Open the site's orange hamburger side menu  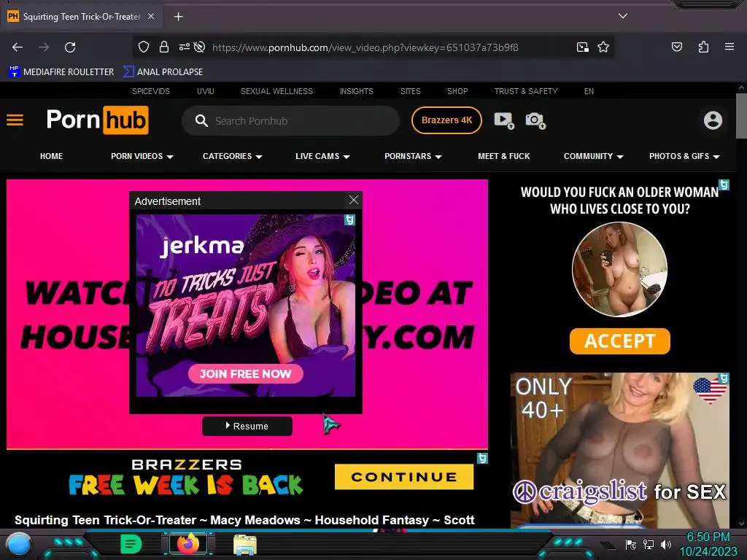point(15,120)
